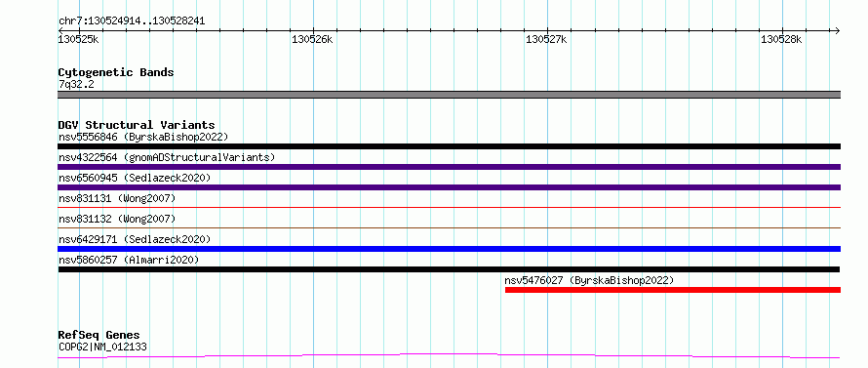The width and height of the screenshot is (868, 368).
Task: Open the nsv5860257 (Almarri2020) label
Action: click(x=129, y=260)
